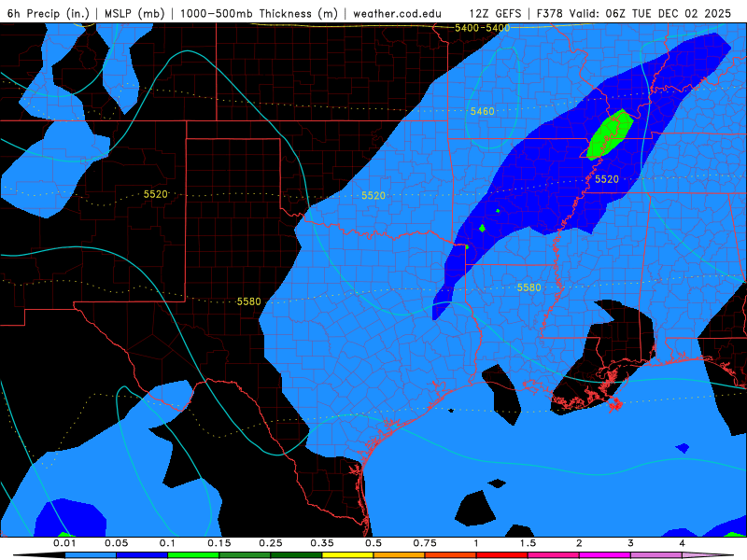Click the pink 1.5–2 legend swatch
Image resolution: width=747 pixels, height=560 pixels.
tap(554, 555)
